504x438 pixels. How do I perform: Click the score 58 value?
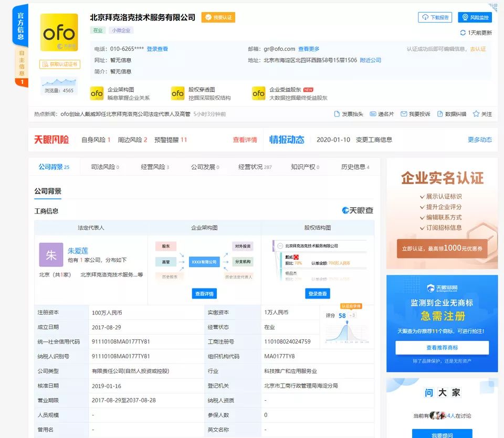click(342, 316)
